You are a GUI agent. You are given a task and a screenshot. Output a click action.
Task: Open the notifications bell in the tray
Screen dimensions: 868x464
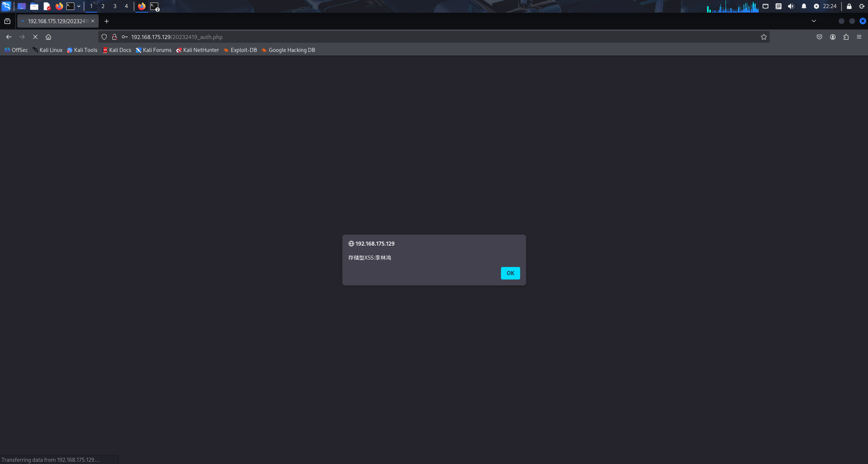[804, 6]
